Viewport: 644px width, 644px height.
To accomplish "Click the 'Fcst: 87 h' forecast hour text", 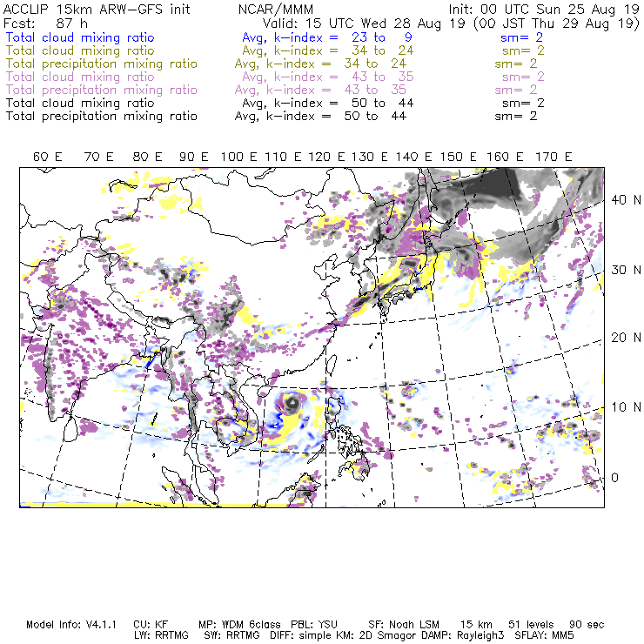I will (45, 23).
